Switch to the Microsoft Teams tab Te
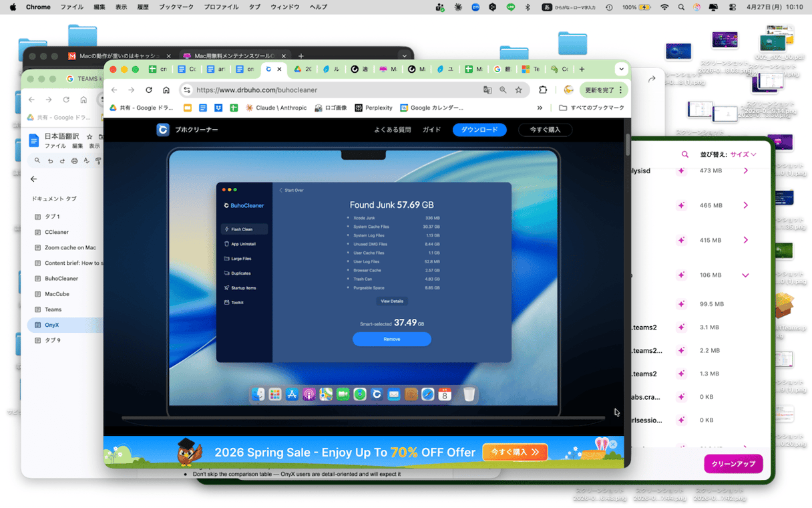Image resolution: width=812 pixels, height=508 pixels. click(532, 69)
